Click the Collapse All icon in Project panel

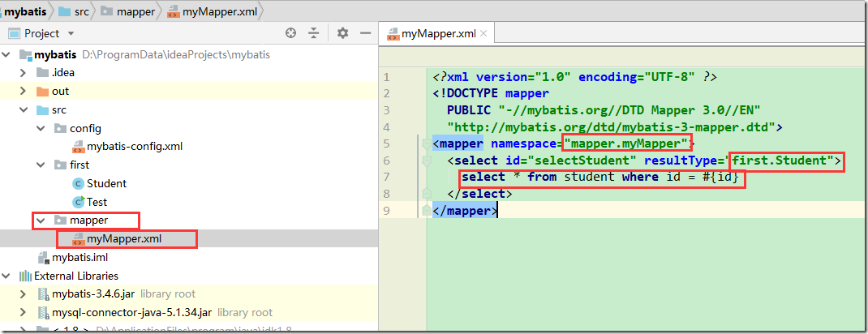pos(314,33)
